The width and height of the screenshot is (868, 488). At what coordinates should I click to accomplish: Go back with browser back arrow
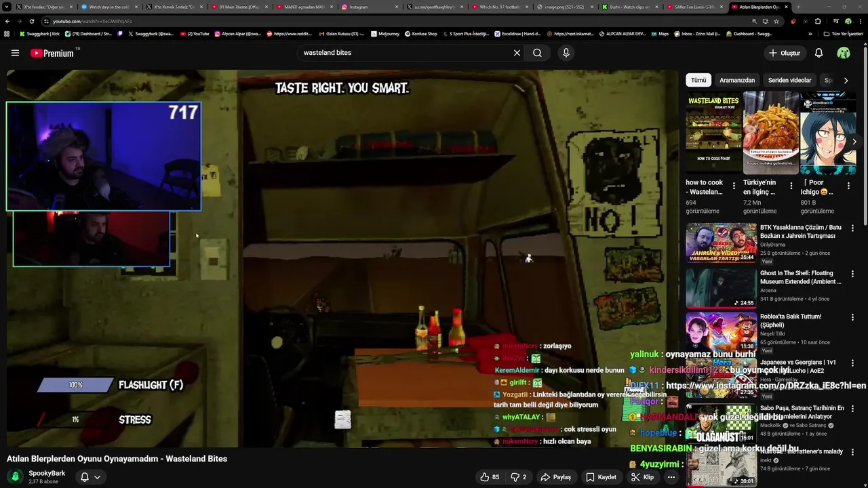tap(7, 21)
